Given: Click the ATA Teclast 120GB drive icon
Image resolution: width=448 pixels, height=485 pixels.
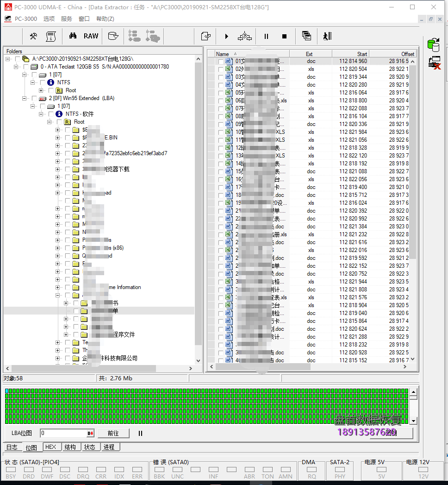Looking at the screenshot, I should click(34, 67).
